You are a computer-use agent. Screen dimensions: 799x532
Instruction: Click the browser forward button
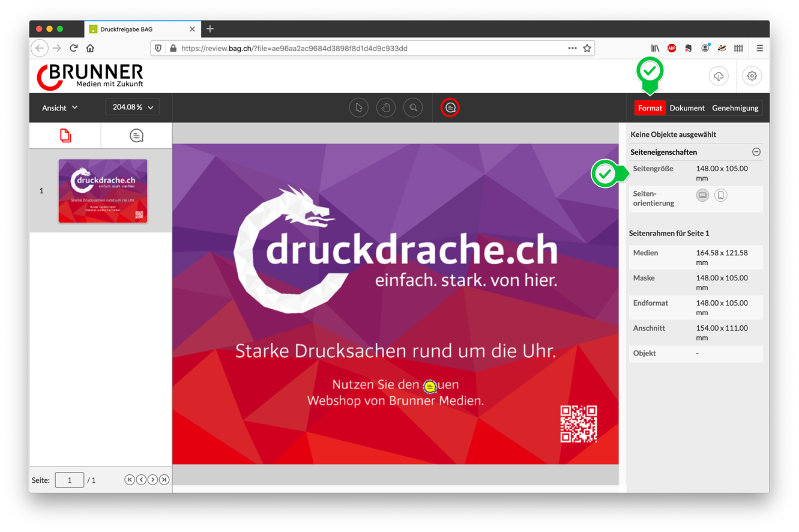coord(57,48)
